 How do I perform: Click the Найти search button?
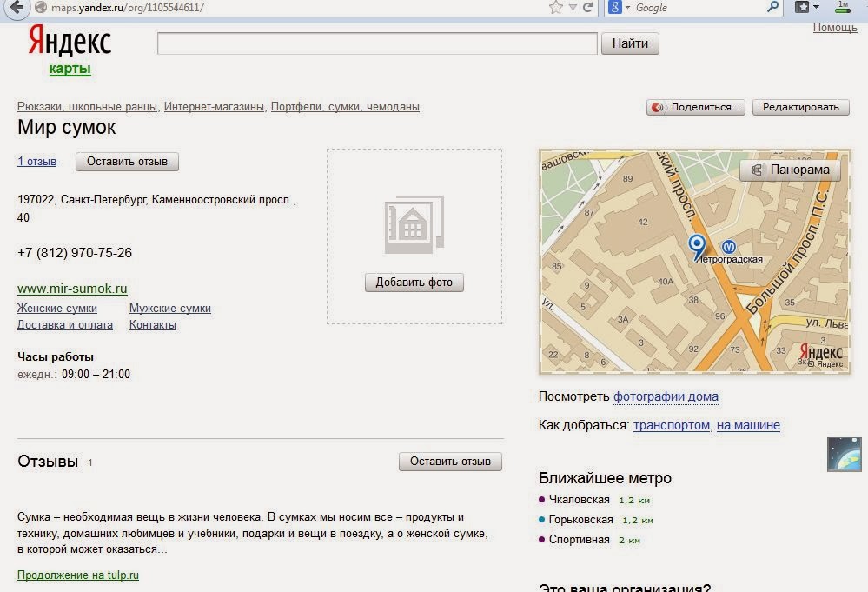tap(630, 43)
